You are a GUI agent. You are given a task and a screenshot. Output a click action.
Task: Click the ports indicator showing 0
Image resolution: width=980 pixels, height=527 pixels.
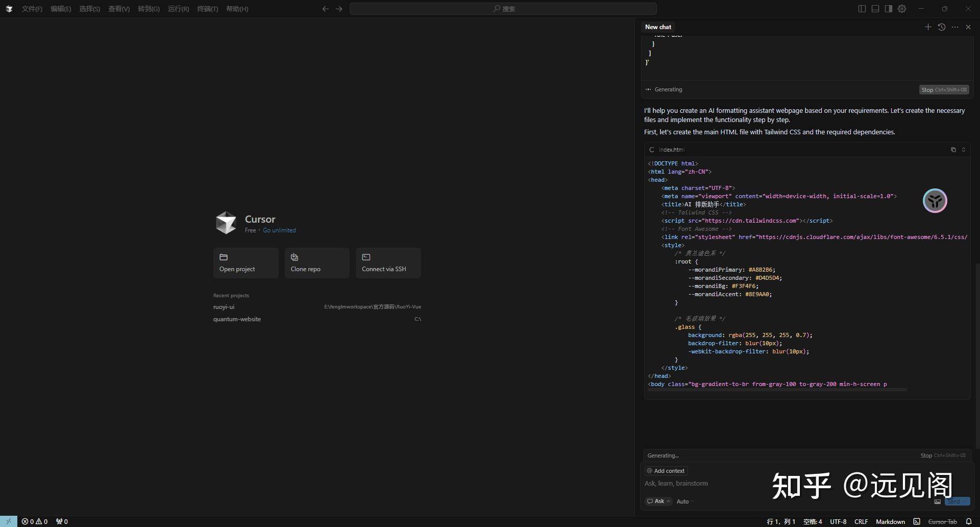[x=62, y=521]
